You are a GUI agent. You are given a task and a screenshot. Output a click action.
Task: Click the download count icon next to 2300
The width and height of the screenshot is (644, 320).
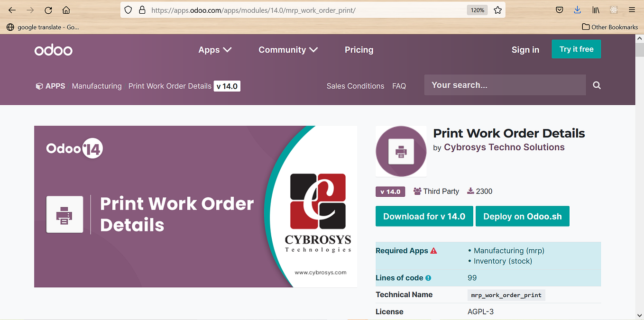(470, 191)
